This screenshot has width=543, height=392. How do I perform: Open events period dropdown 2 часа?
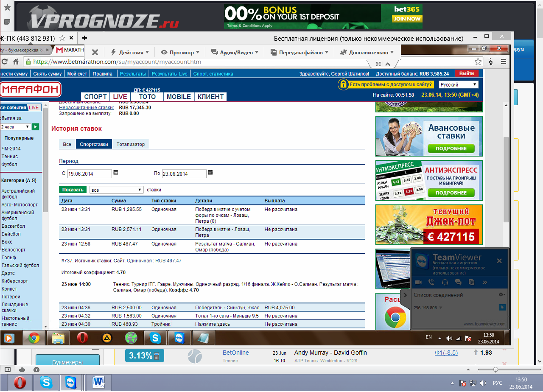pos(15,126)
